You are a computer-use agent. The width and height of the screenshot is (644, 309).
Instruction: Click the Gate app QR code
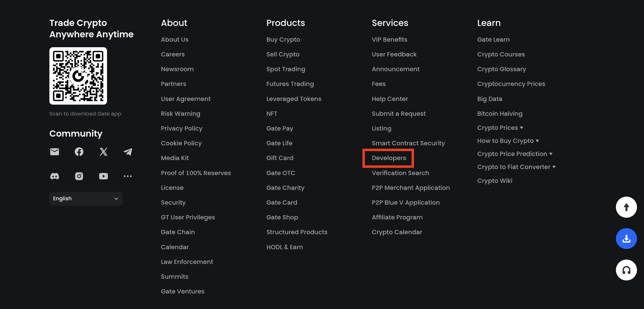click(78, 76)
